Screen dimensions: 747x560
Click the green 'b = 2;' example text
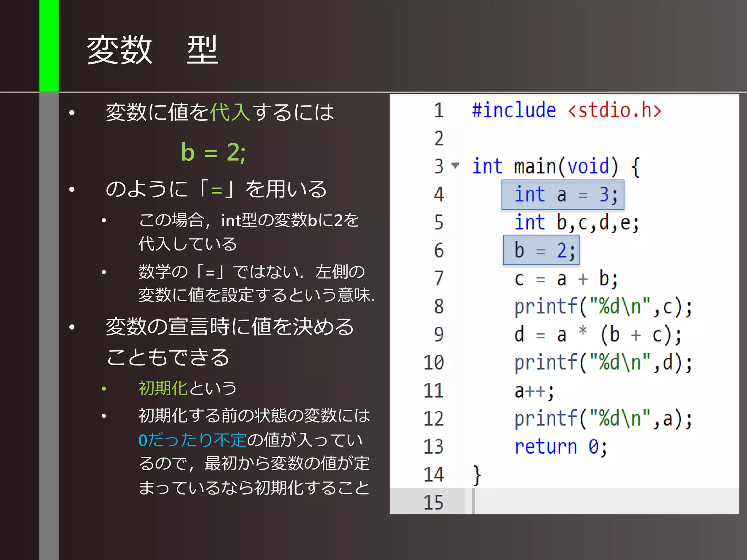pyautogui.click(x=213, y=152)
